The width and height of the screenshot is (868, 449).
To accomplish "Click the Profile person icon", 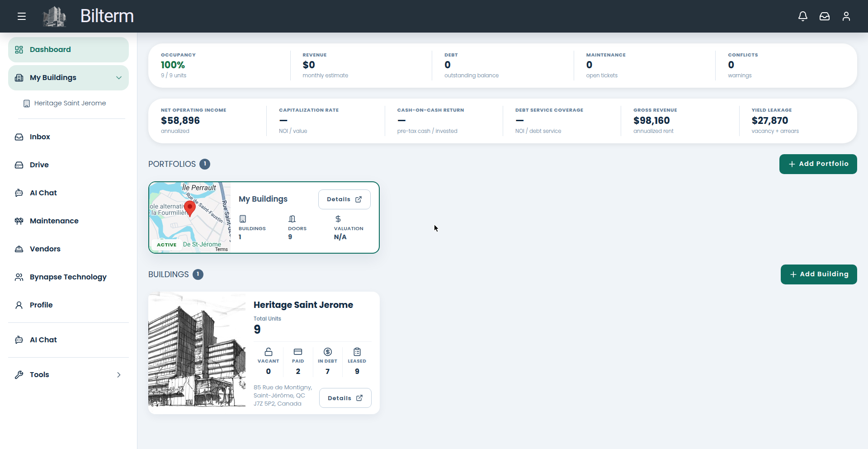I will point(19,305).
